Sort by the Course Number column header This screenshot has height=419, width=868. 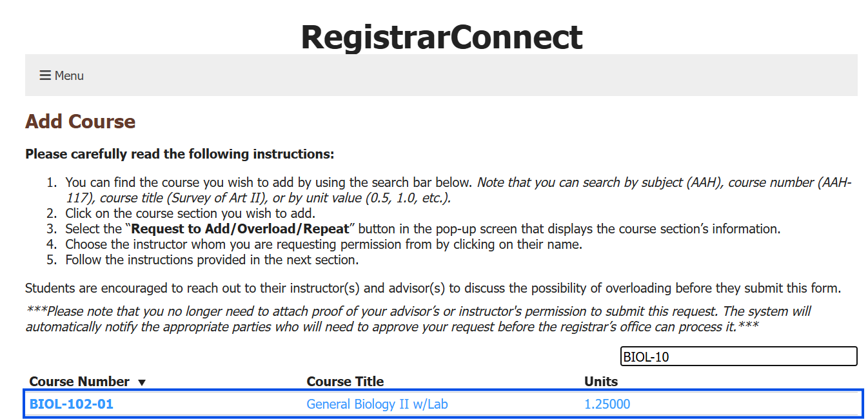[79, 382]
